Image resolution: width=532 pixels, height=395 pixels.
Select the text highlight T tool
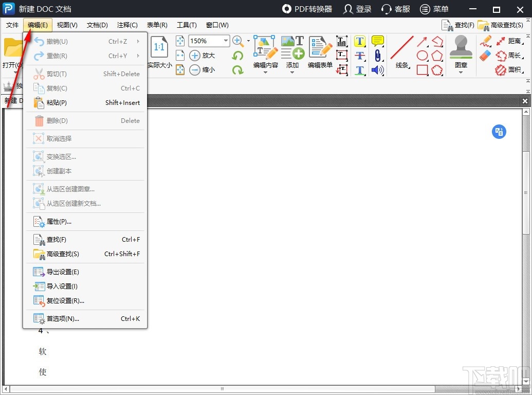(360, 41)
